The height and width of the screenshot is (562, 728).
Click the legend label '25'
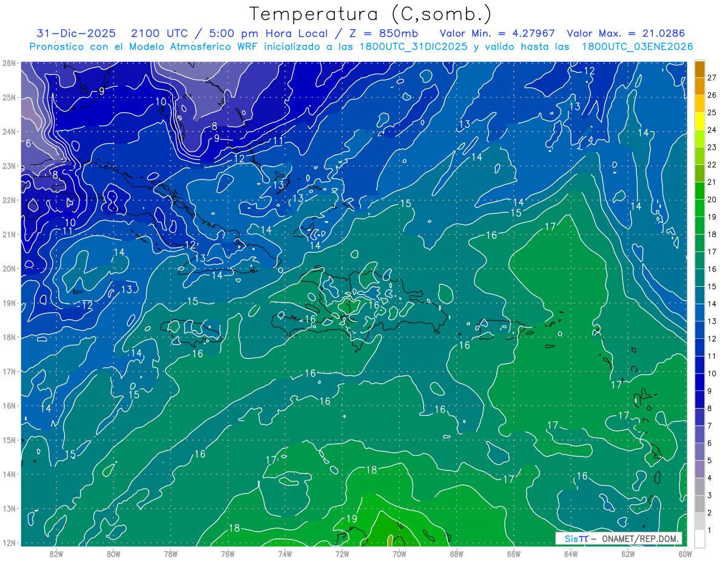tap(712, 113)
